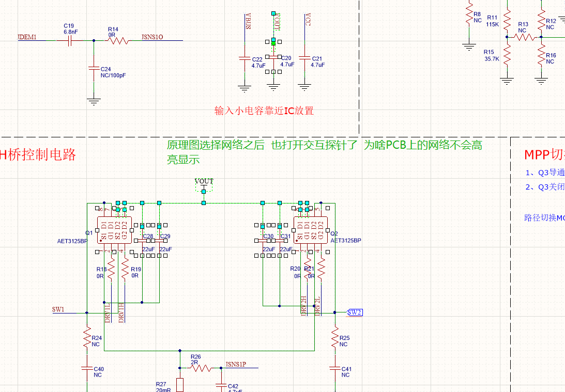
Task: Click the VBUS net label above C22
Action: [x=248, y=21]
